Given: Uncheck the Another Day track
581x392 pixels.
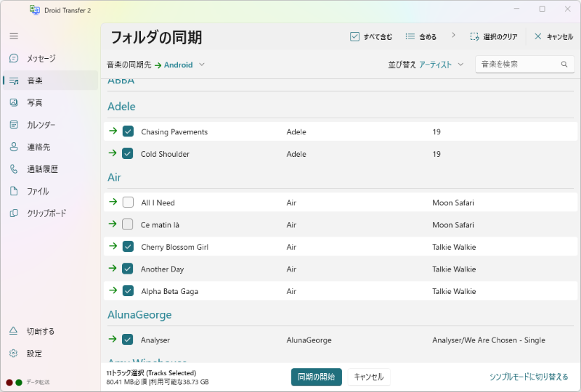Looking at the screenshot, I should click(128, 269).
